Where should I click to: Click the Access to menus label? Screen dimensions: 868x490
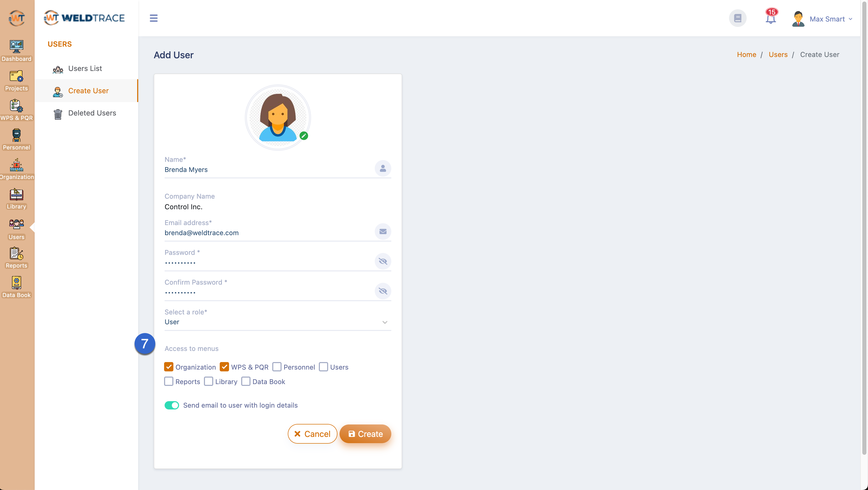pyautogui.click(x=192, y=349)
